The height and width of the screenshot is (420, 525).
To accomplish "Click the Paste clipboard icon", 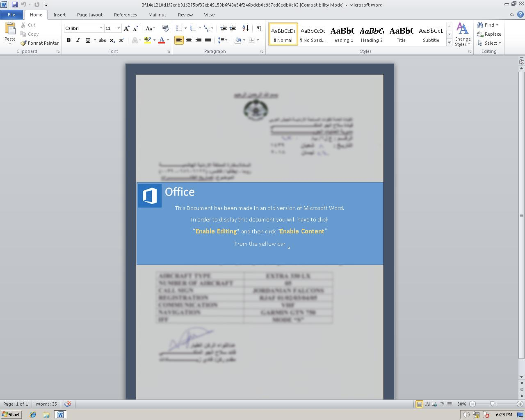I will (x=10, y=29).
